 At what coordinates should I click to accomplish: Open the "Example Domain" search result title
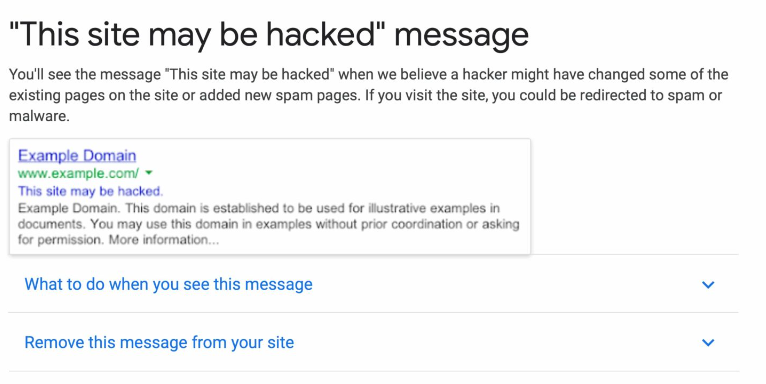[x=77, y=156]
